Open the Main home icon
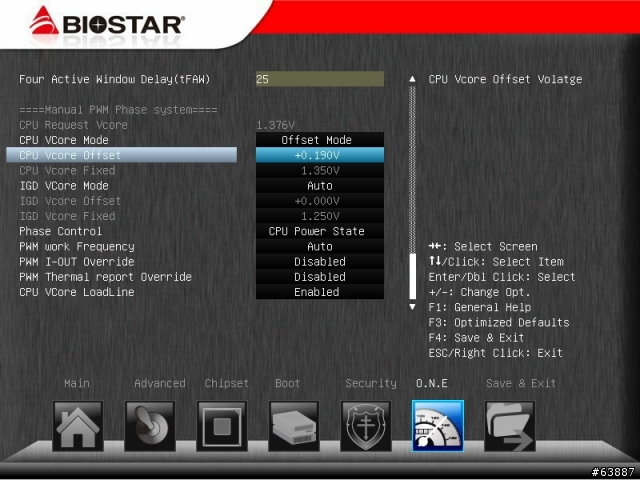 click(78, 426)
